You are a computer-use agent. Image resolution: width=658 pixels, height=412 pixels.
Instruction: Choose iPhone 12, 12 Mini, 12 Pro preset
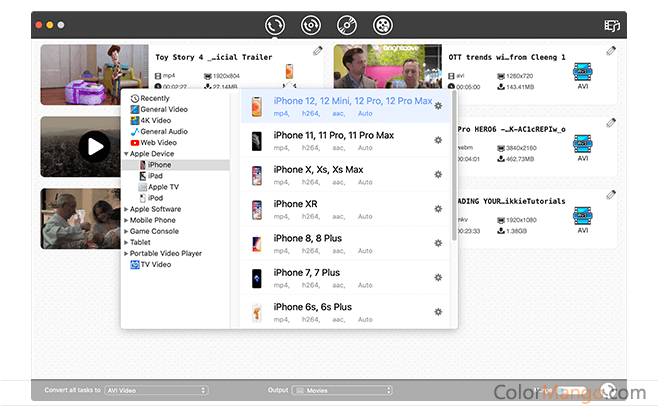345,106
